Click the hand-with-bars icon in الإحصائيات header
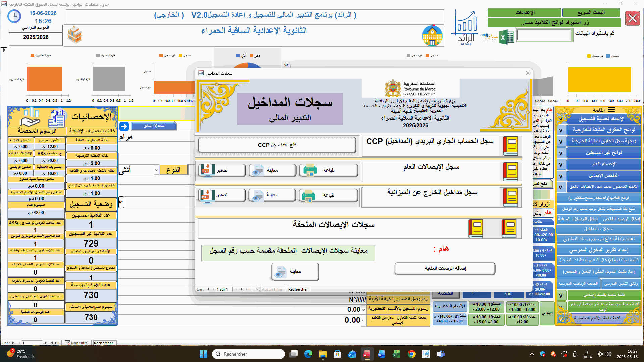Viewport: 644px width, 362px height. tap(30, 117)
